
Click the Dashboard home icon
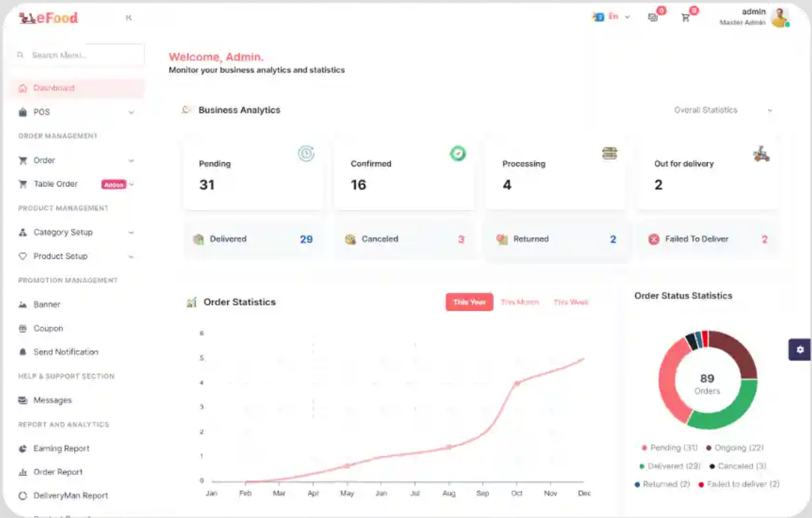click(x=23, y=88)
